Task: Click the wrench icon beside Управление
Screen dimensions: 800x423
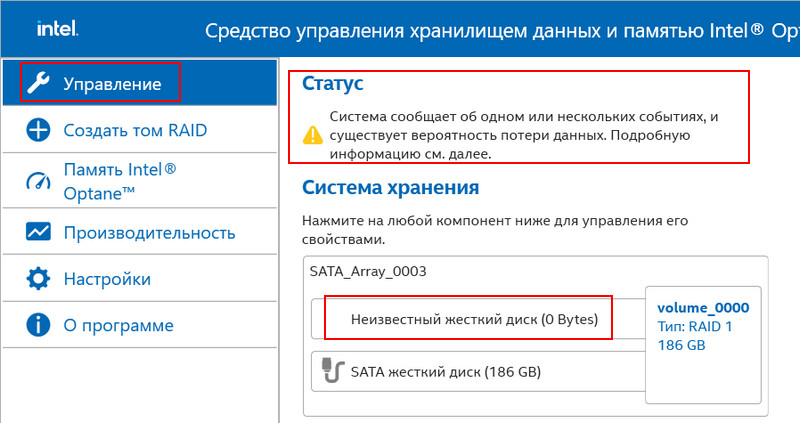Action: 38,83
